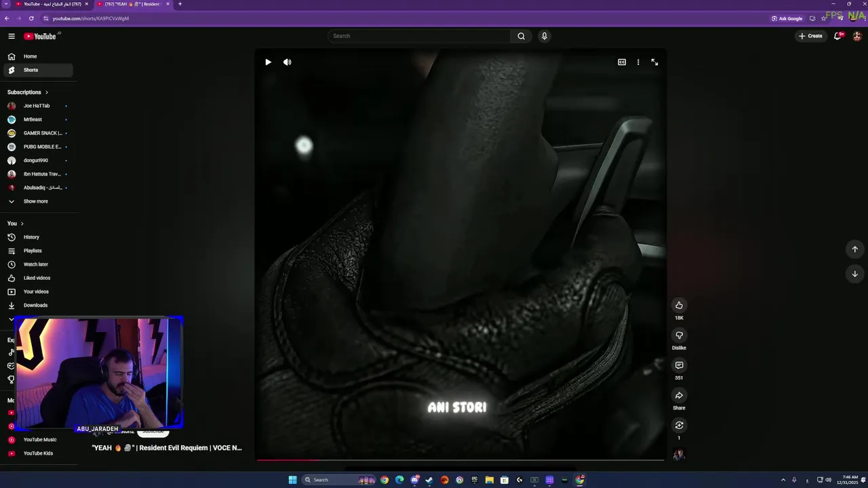The width and height of the screenshot is (868, 488).
Task: Select Shorts in the sidebar
Action: (38, 70)
